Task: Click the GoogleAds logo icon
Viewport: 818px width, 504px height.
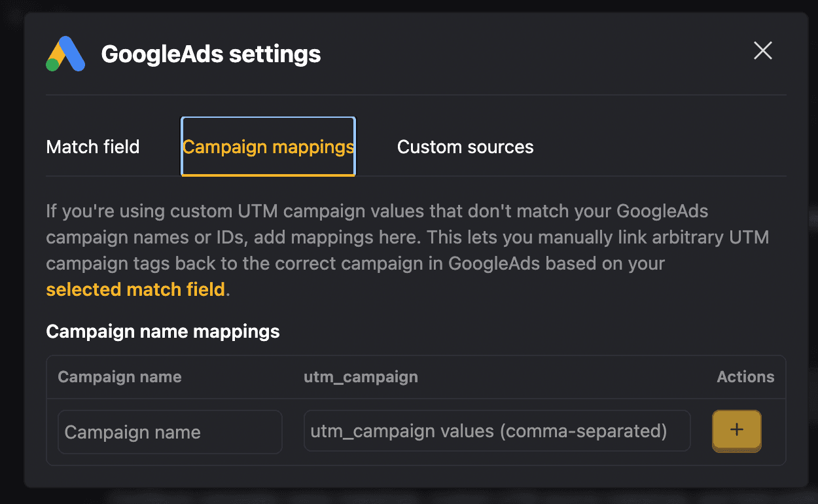Action: pos(66,53)
